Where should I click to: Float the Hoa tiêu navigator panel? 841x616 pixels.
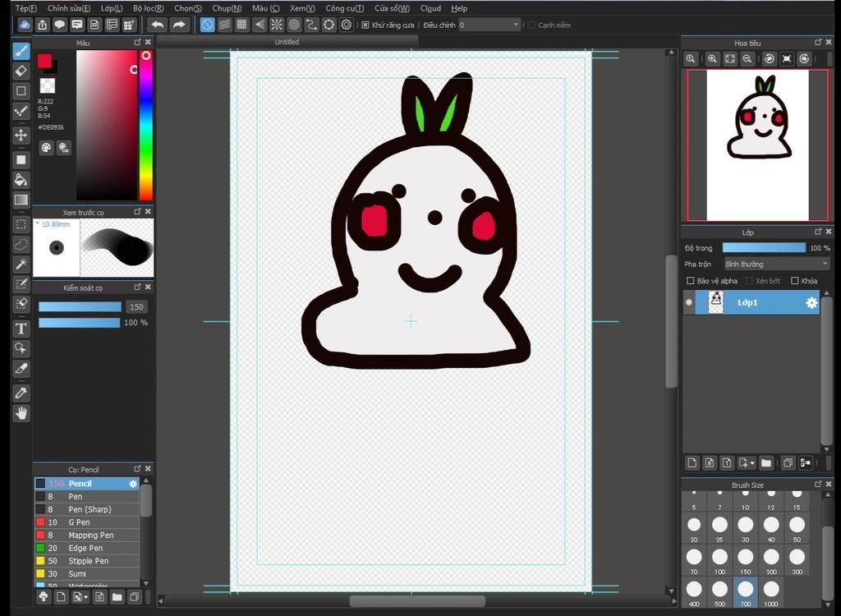818,42
